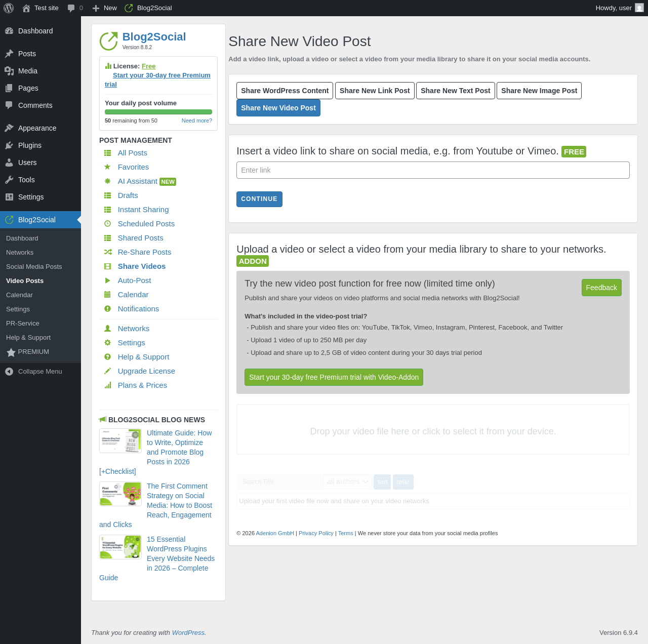Click the Posts pin icon

tap(9, 54)
